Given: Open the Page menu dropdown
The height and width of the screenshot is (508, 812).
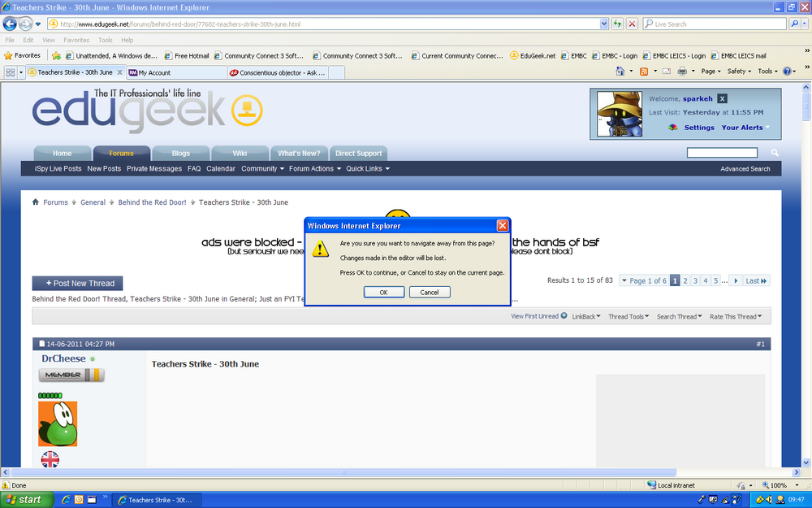Looking at the screenshot, I should tap(710, 72).
